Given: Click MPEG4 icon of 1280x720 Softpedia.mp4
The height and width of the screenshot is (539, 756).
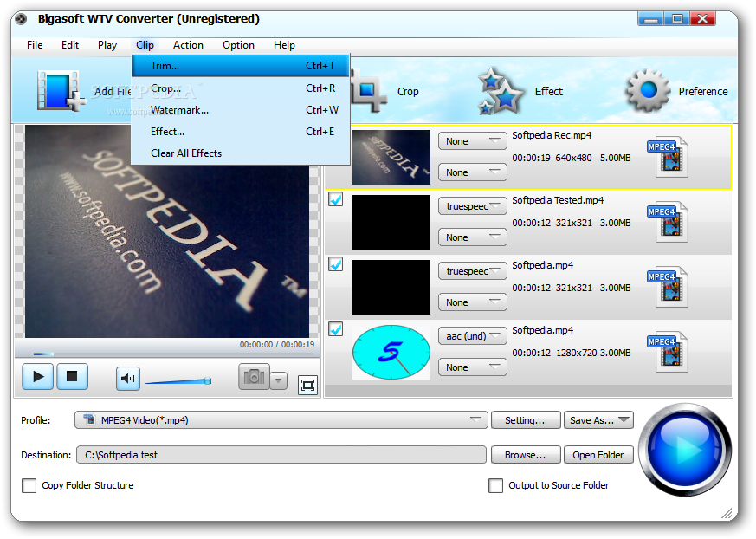Looking at the screenshot, I should [x=668, y=352].
